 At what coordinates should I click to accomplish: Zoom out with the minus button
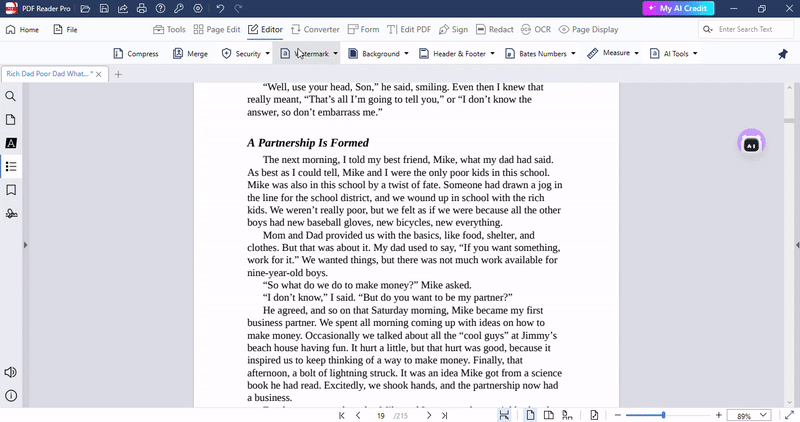[x=617, y=415]
